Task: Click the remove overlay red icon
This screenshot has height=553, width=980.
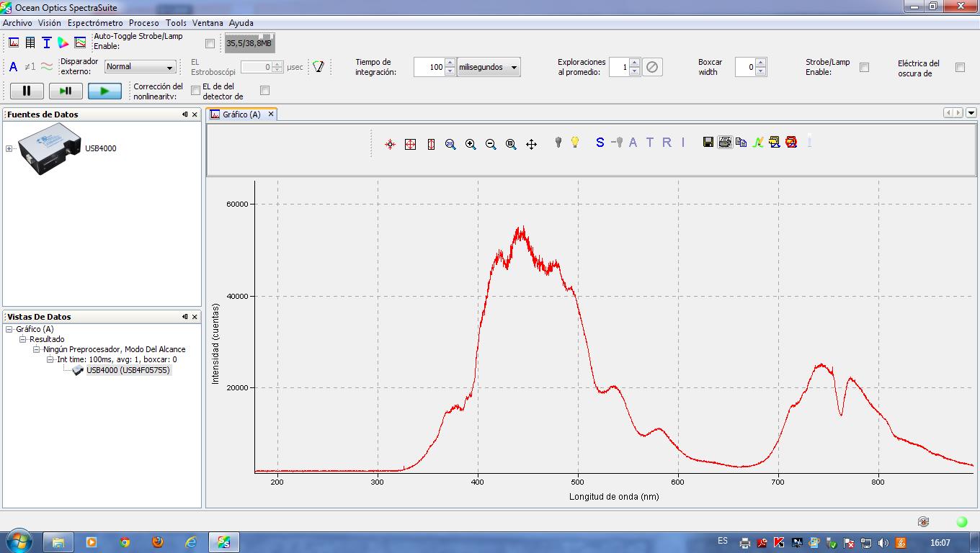Action: click(792, 142)
